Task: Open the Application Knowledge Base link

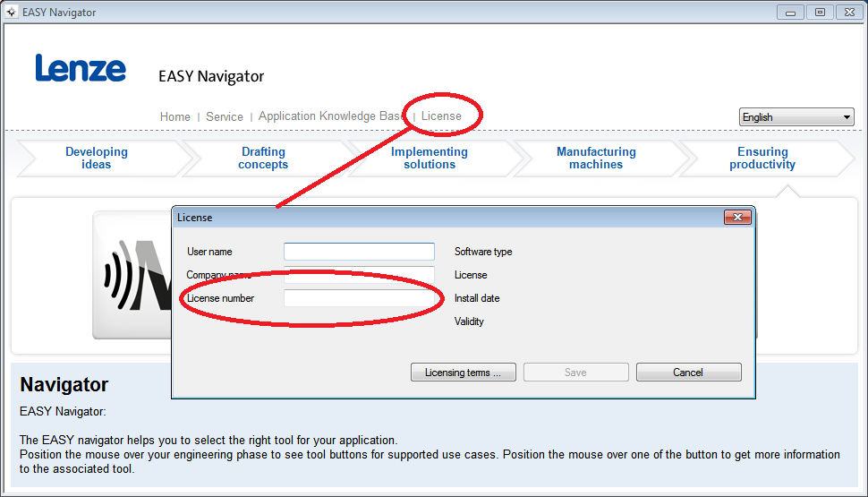Action: [331, 116]
